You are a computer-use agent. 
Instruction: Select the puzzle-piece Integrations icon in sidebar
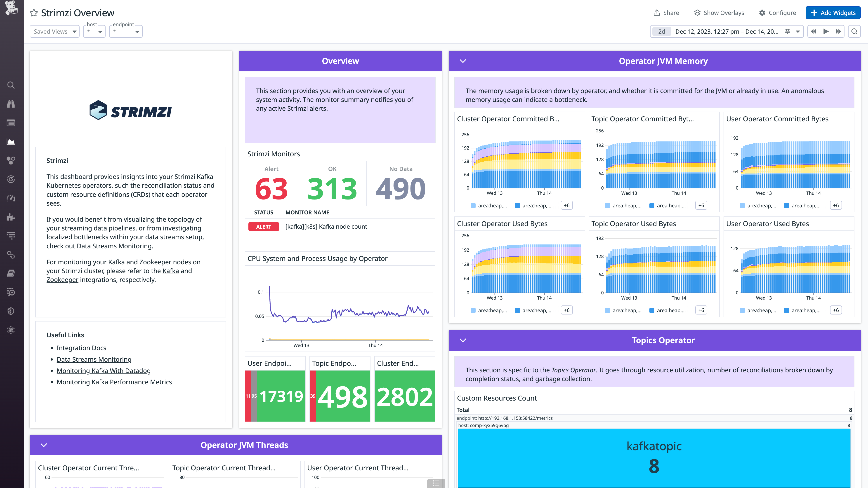[x=11, y=217]
